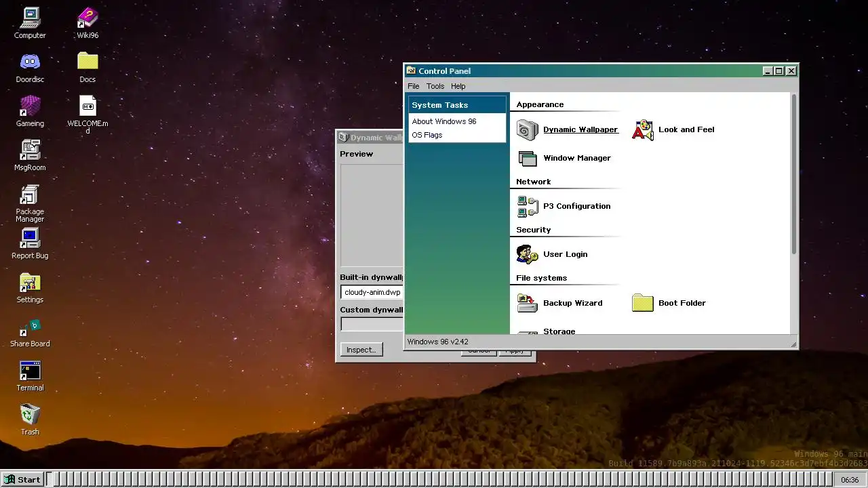Click the System Tasks panel header
Image resolution: width=868 pixels, height=488 pixels.
[x=457, y=105]
